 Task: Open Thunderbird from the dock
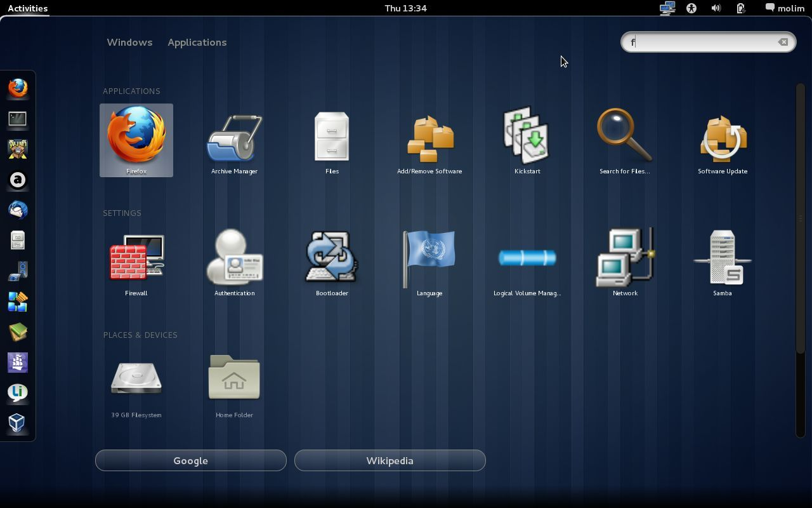pos(17,210)
